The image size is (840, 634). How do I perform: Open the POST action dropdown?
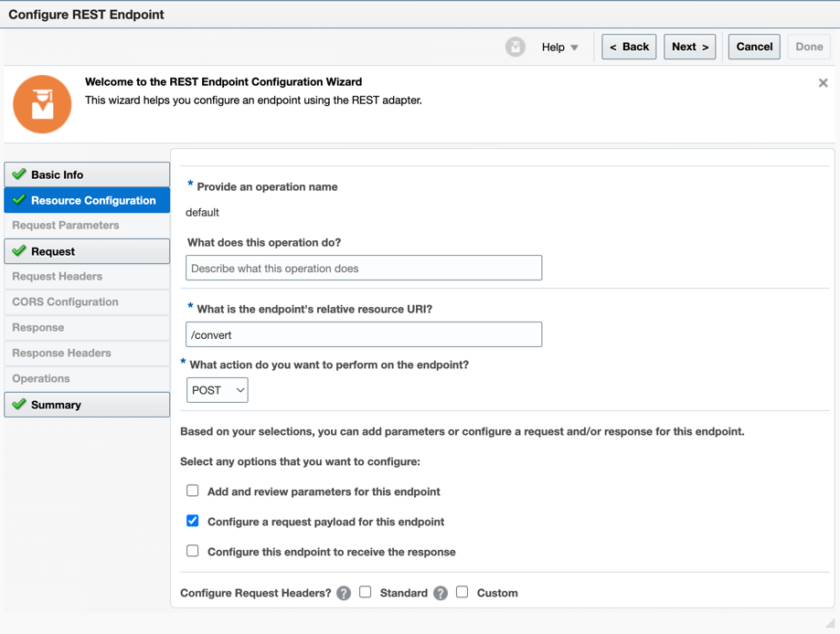pos(217,389)
